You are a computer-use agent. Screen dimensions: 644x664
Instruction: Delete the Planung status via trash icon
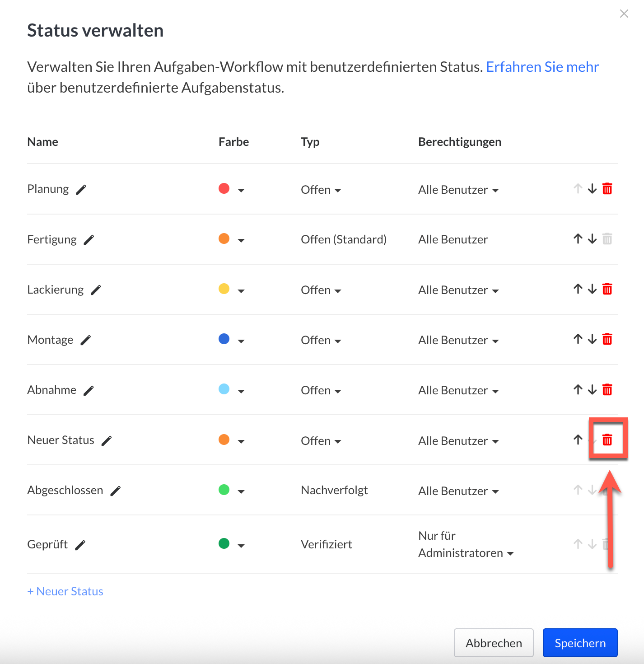pyautogui.click(x=607, y=189)
